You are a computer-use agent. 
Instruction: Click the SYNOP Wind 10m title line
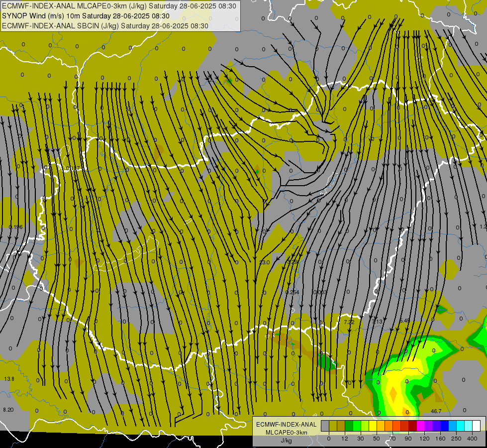coord(86,16)
